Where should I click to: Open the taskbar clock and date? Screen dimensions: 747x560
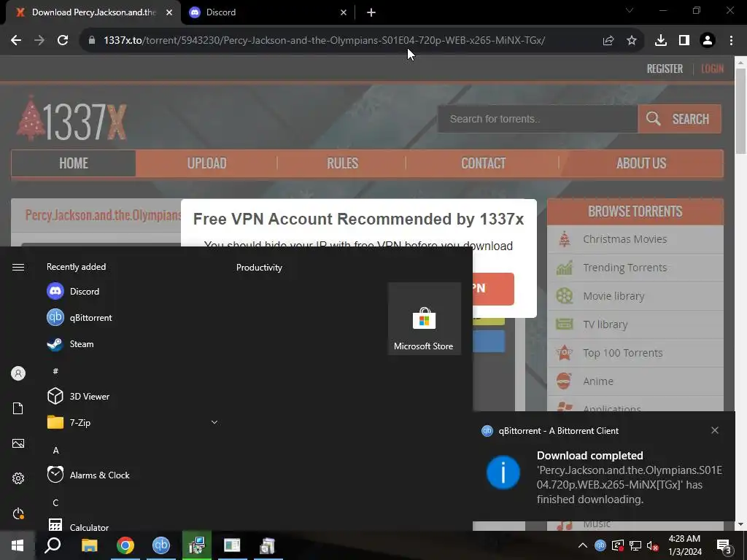pyautogui.click(x=684, y=545)
